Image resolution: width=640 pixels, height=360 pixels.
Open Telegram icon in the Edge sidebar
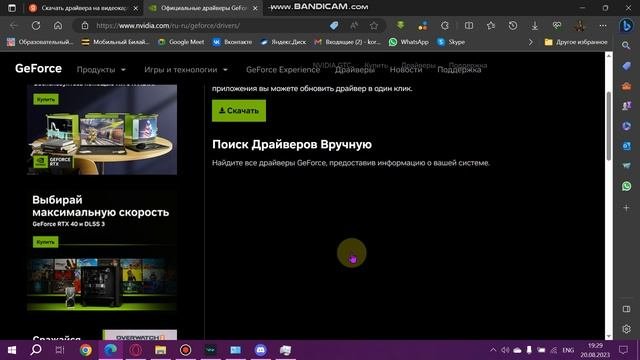626,166
